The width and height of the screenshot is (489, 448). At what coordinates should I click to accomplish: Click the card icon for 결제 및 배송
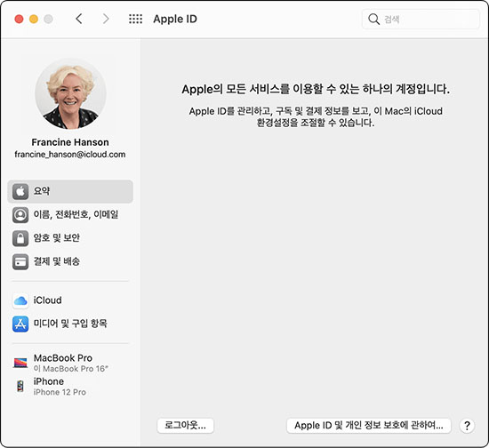pos(20,261)
